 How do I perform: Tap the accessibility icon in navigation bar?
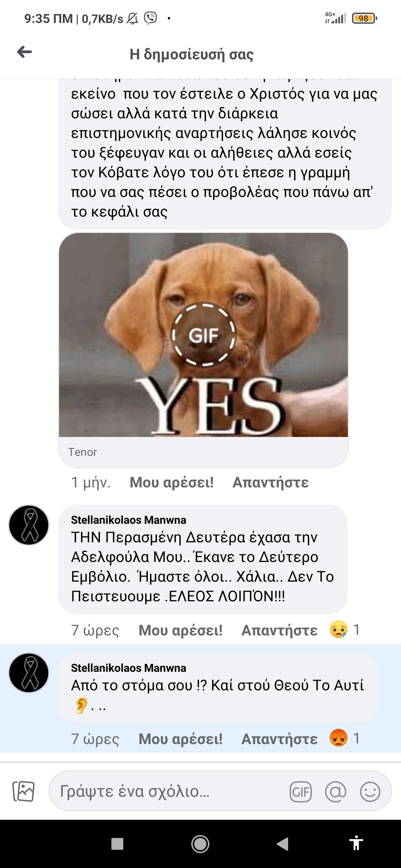coord(356,843)
